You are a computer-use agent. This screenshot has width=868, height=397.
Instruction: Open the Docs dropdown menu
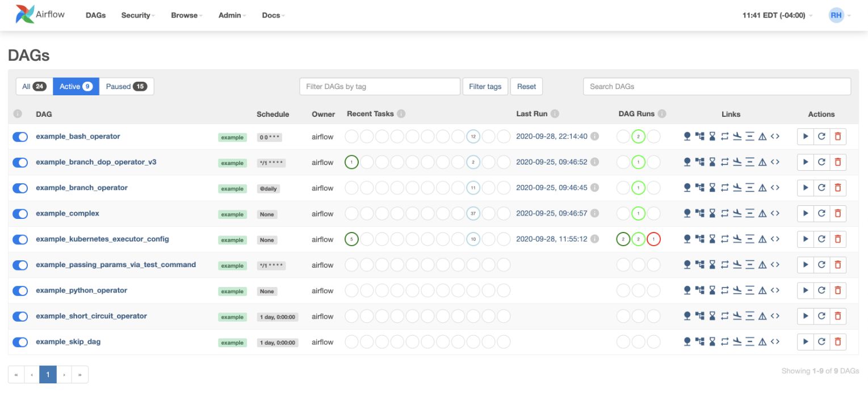pyautogui.click(x=273, y=15)
